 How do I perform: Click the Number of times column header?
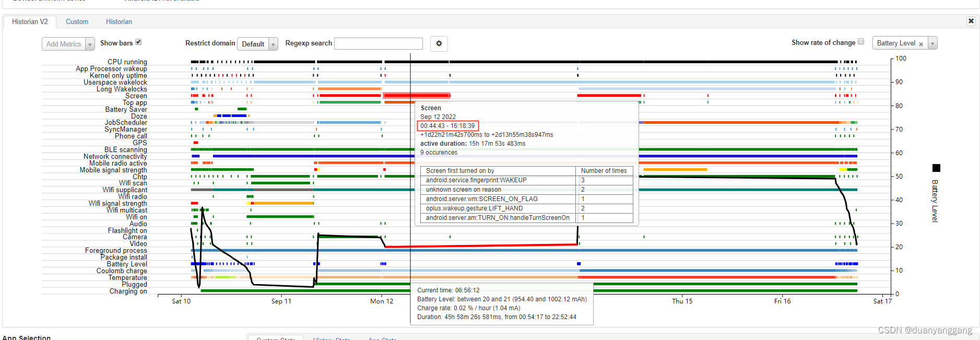[x=604, y=171]
